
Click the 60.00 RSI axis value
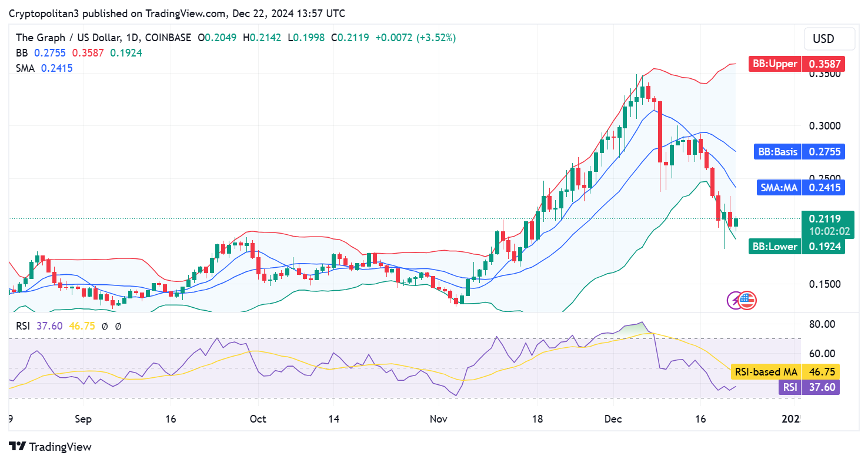(x=823, y=354)
